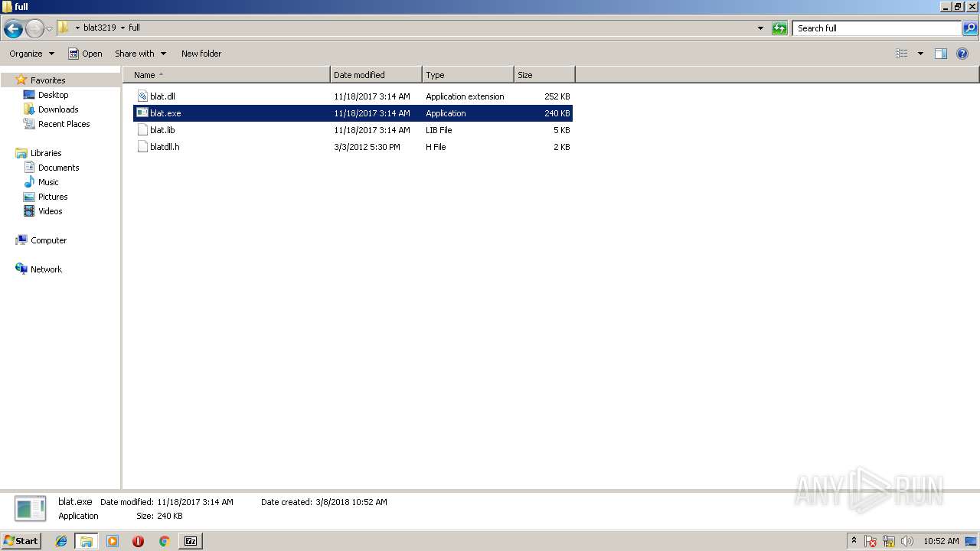Viewport: 980px width, 551px height.
Task: Open the Pictures library
Action: (x=53, y=197)
